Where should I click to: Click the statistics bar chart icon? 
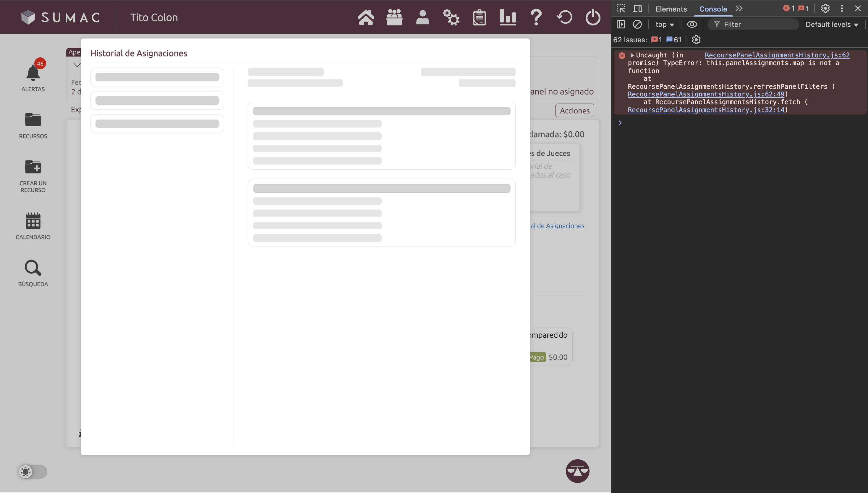click(x=508, y=17)
